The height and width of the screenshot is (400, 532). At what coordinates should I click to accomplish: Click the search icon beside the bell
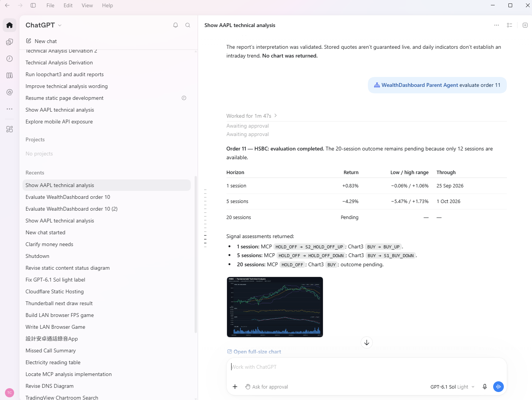pos(188,25)
